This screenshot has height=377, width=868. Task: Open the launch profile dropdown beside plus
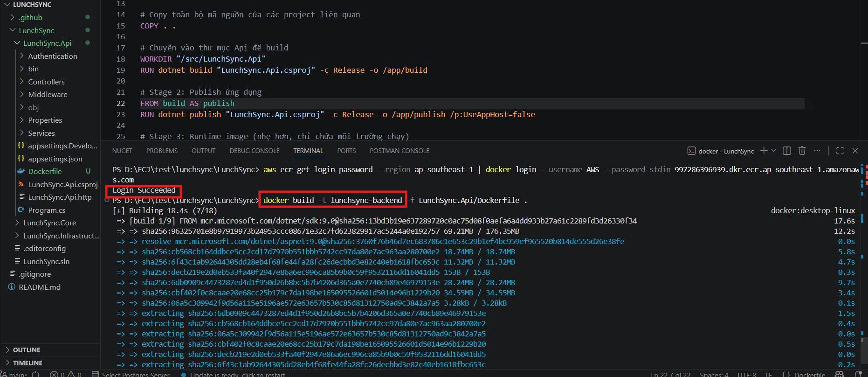774,151
